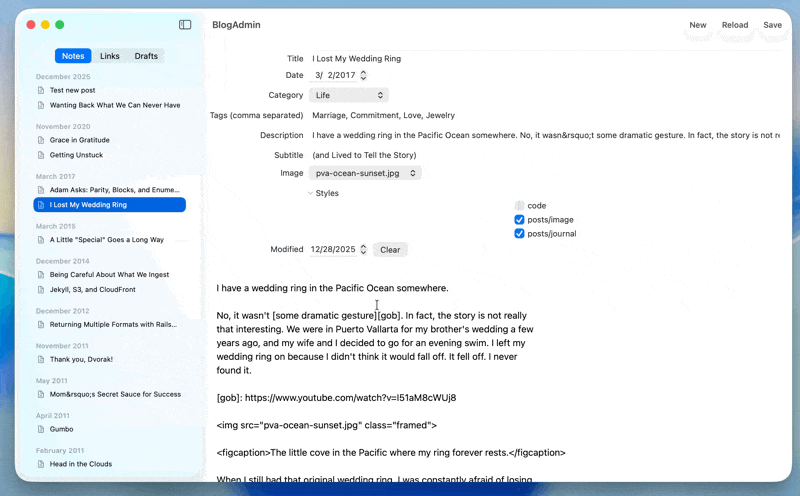Click into the Tags field
Viewport: 800px width, 496px height.
546,115
